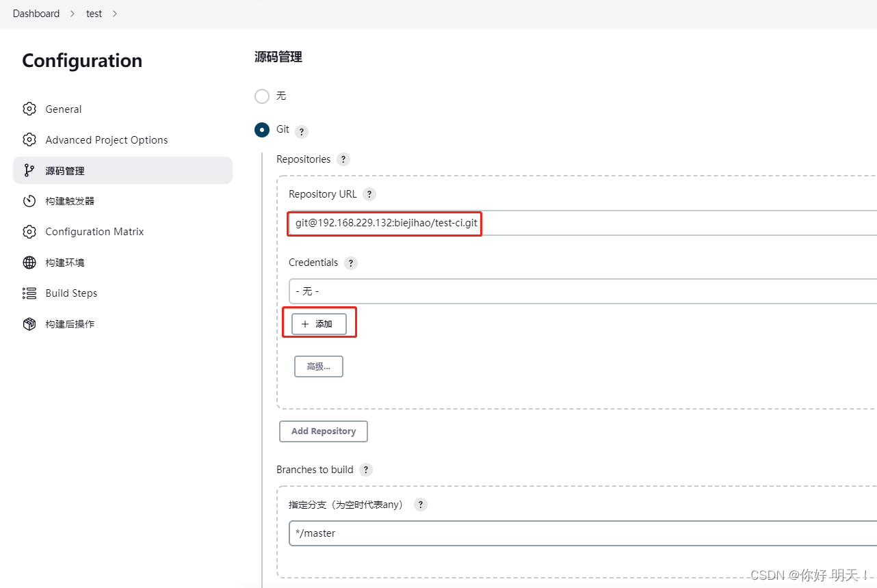
Task: Go to the General section
Action: pos(122,109)
